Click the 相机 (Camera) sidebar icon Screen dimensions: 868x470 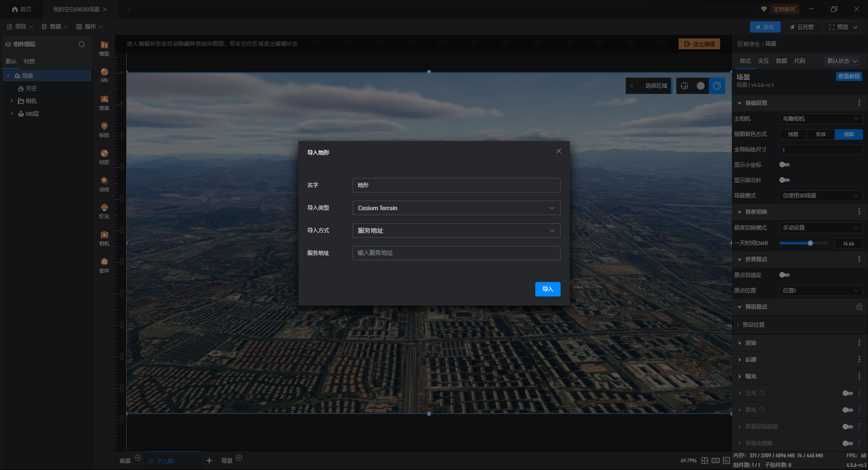[x=104, y=237]
